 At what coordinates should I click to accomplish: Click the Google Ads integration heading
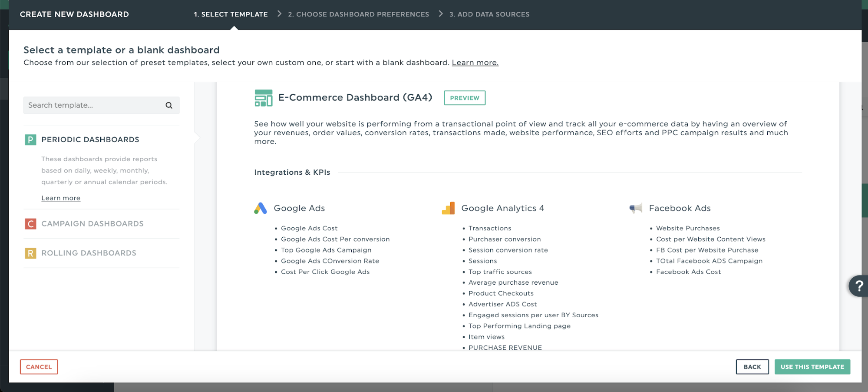click(x=299, y=208)
